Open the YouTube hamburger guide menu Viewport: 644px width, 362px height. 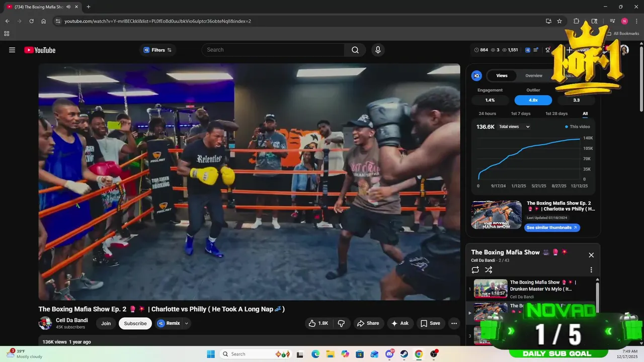click(x=12, y=50)
